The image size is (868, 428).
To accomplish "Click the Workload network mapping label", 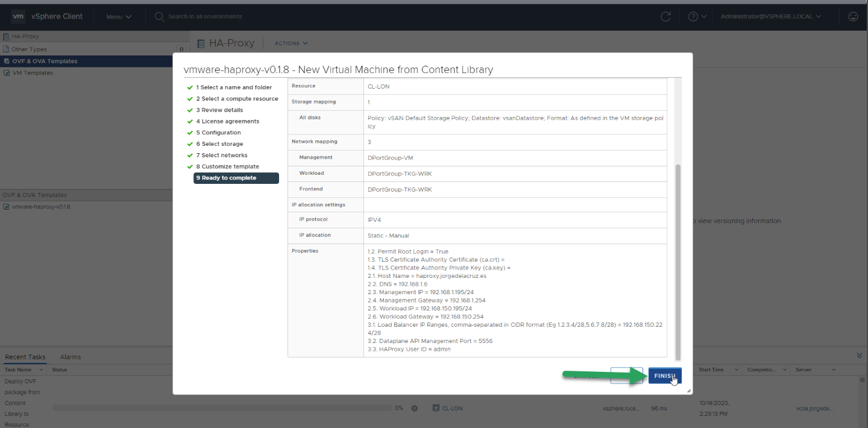I will pos(312,173).
